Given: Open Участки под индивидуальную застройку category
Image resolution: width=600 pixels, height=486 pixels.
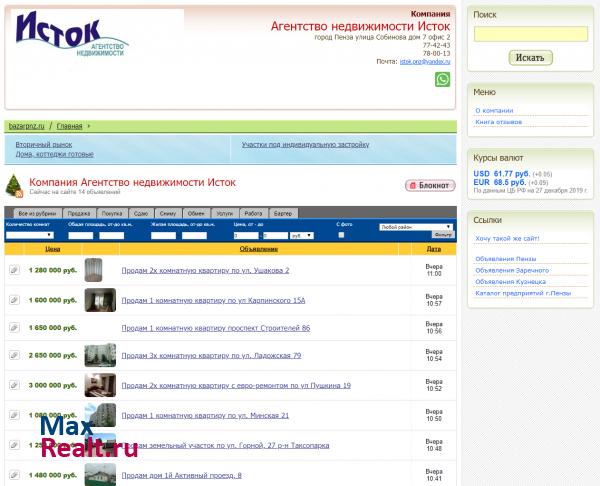Looking at the screenshot, I should (x=305, y=145).
